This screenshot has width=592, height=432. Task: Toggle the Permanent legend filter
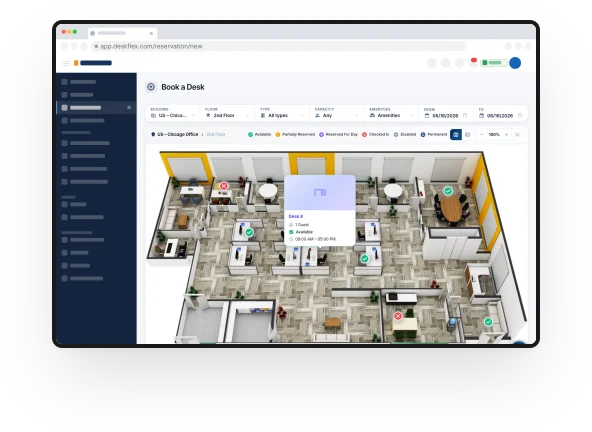(434, 134)
